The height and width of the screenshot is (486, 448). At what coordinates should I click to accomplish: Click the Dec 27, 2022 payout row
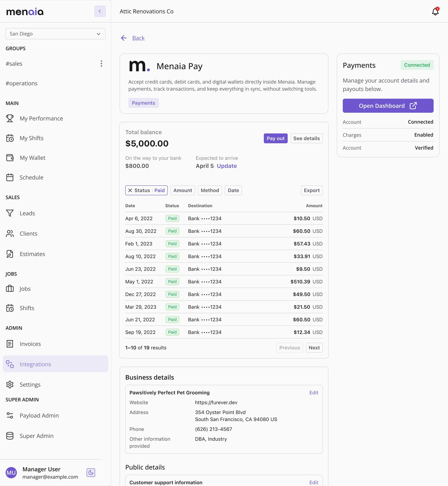pos(224,294)
